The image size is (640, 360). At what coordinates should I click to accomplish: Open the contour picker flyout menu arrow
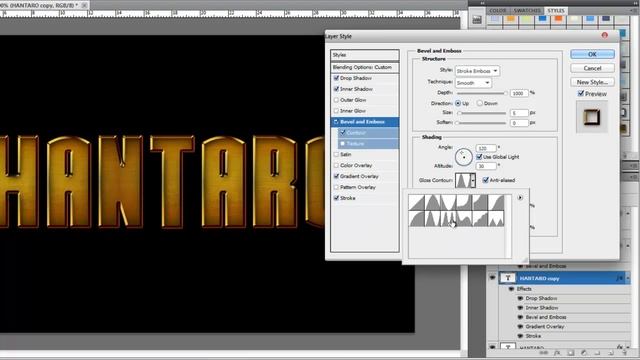point(520,198)
